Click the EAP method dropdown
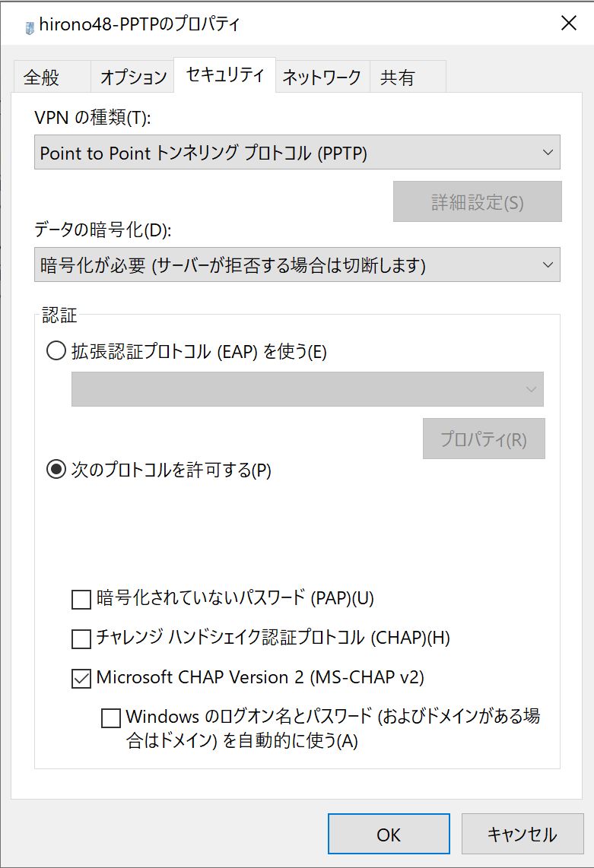 tap(307, 389)
